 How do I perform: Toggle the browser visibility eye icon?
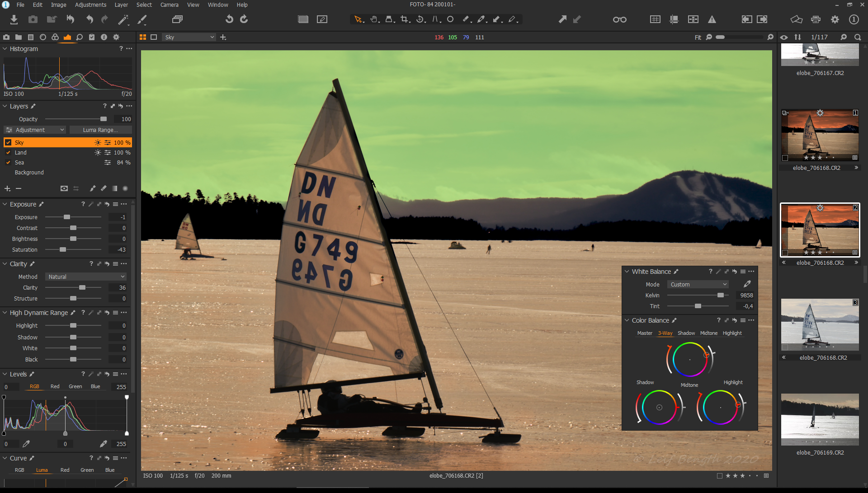(x=784, y=38)
